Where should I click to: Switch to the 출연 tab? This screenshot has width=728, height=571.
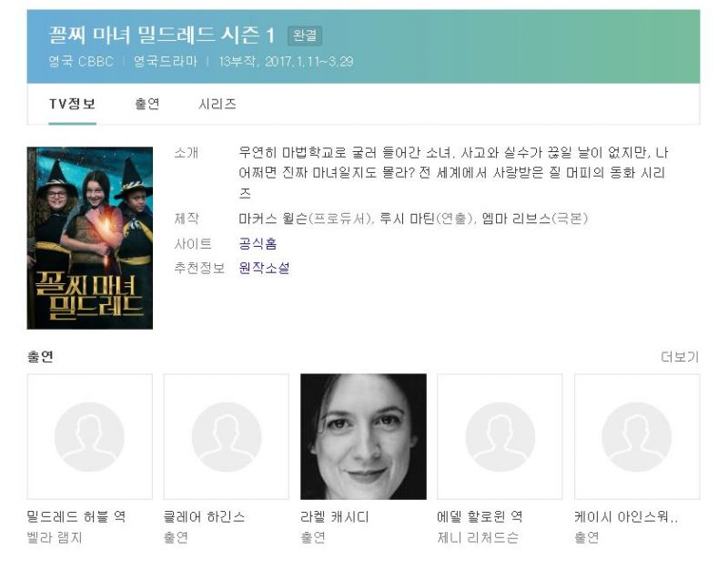click(147, 104)
